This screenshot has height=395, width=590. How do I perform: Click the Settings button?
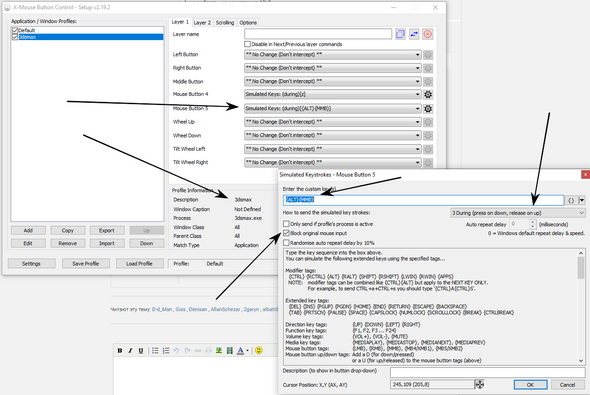pyautogui.click(x=31, y=263)
